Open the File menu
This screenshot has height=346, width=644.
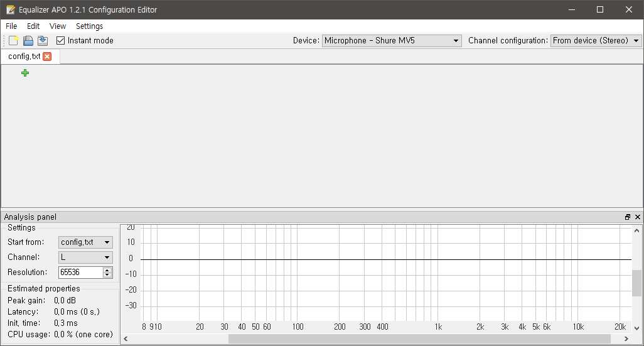[11, 26]
